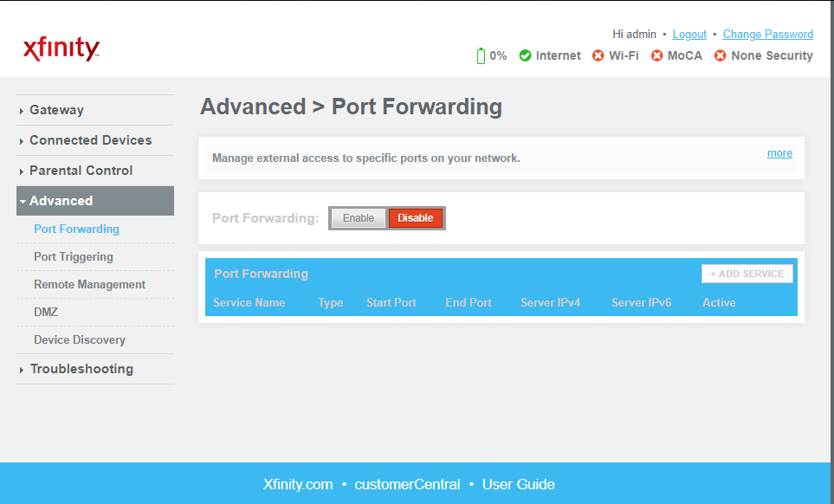Click the 'Port Forwarding:' label
This screenshot has height=504, width=834.
[265, 218]
